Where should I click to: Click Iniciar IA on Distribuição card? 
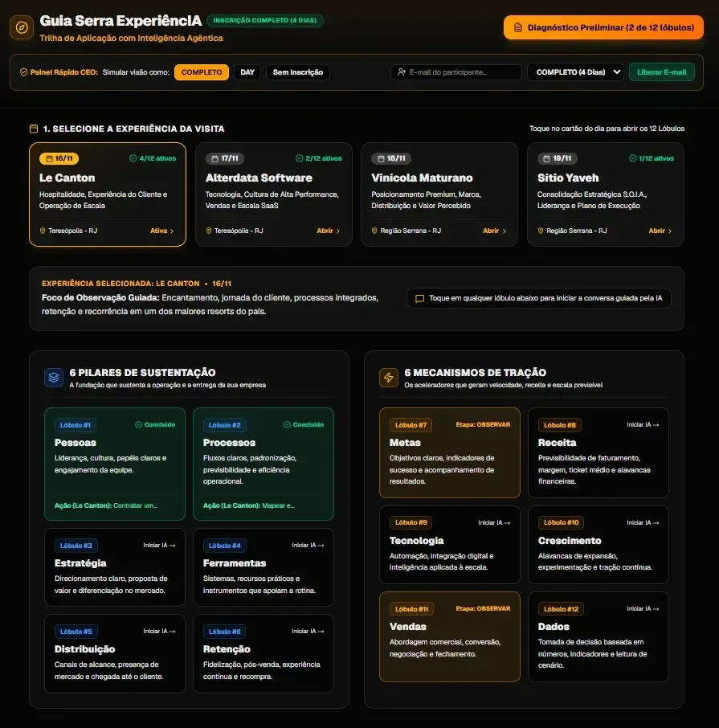(x=159, y=631)
